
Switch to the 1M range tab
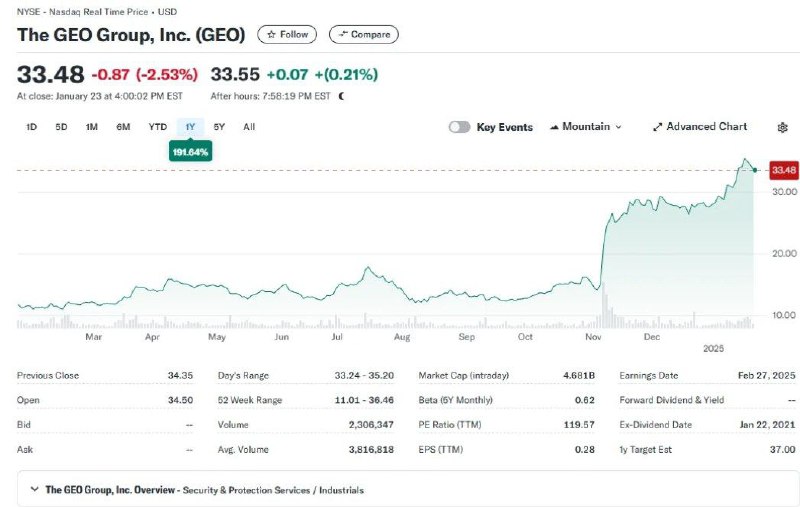coord(92,127)
